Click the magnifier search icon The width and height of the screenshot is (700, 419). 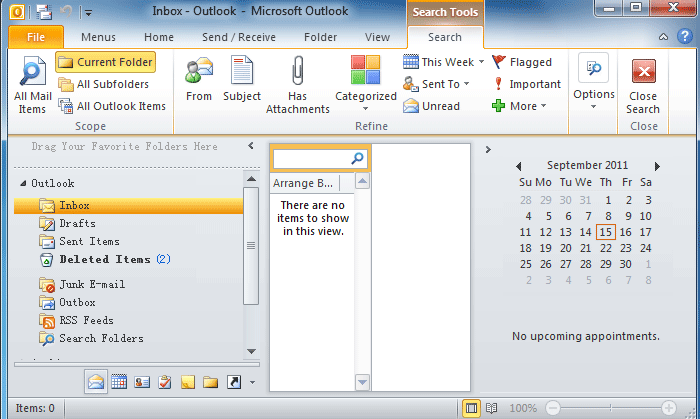coord(358,158)
